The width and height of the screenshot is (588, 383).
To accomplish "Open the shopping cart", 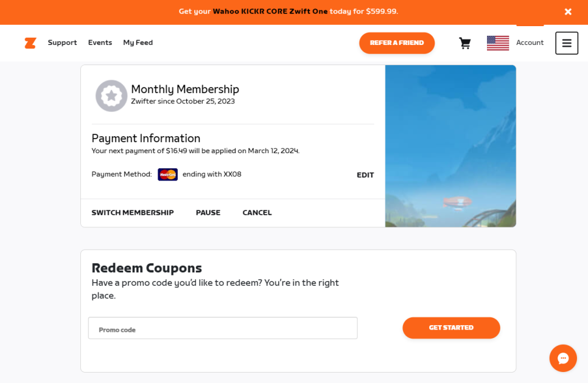I will coord(465,43).
